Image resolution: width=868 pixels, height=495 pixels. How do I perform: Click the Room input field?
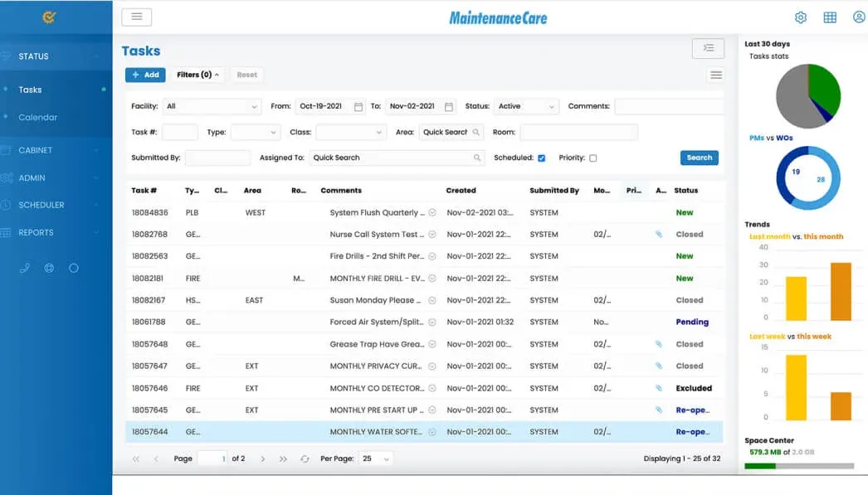point(578,132)
